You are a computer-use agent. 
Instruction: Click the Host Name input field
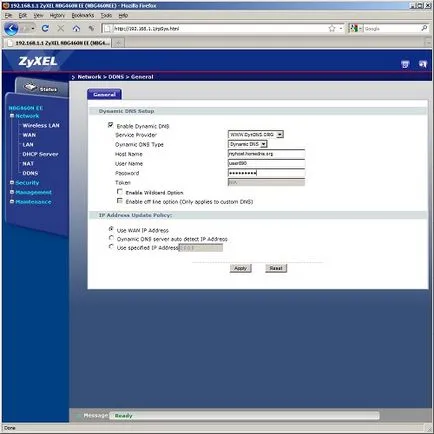[266, 154]
